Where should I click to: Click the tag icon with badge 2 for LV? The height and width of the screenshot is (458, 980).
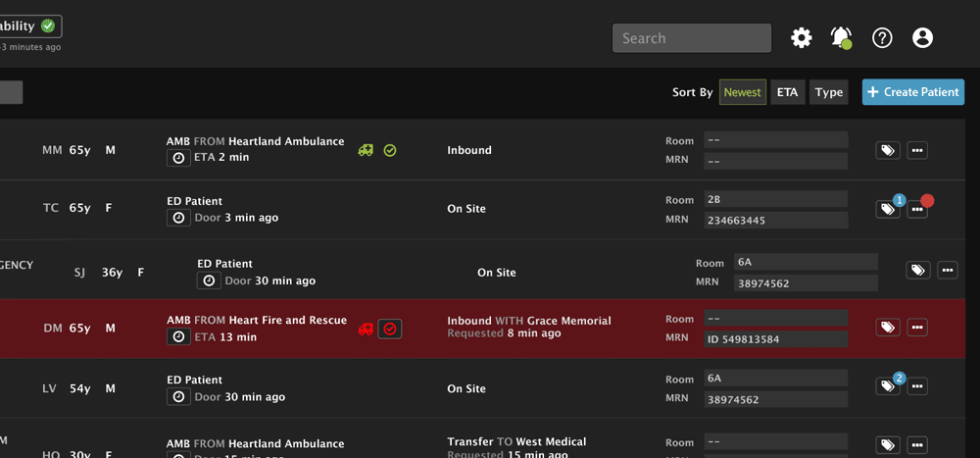[x=887, y=386]
